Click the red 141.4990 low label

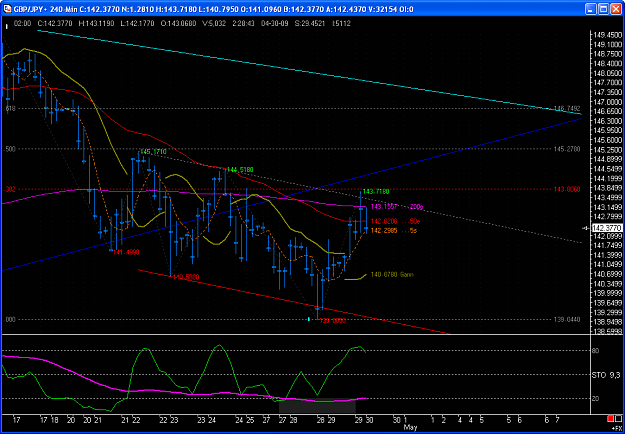tap(126, 252)
